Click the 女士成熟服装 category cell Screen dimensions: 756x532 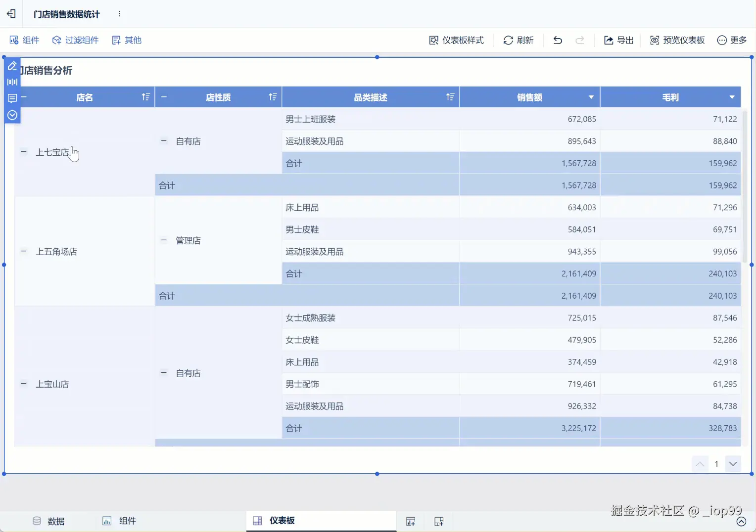point(371,318)
